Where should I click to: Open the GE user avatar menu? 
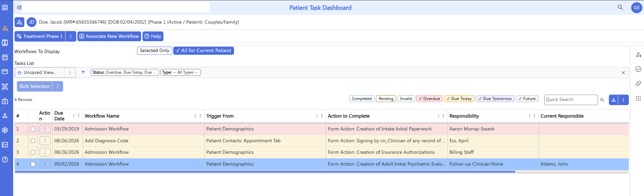click(637, 7)
